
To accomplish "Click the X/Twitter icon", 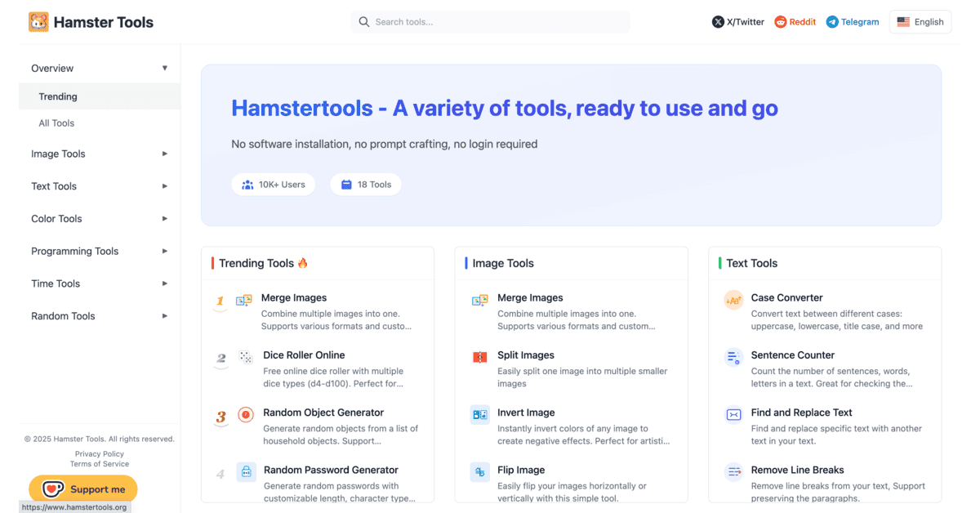I will [718, 22].
